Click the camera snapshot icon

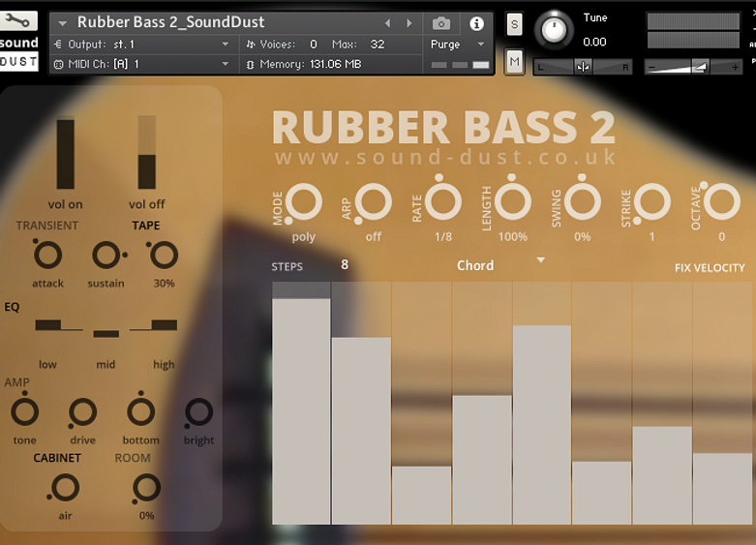(441, 23)
